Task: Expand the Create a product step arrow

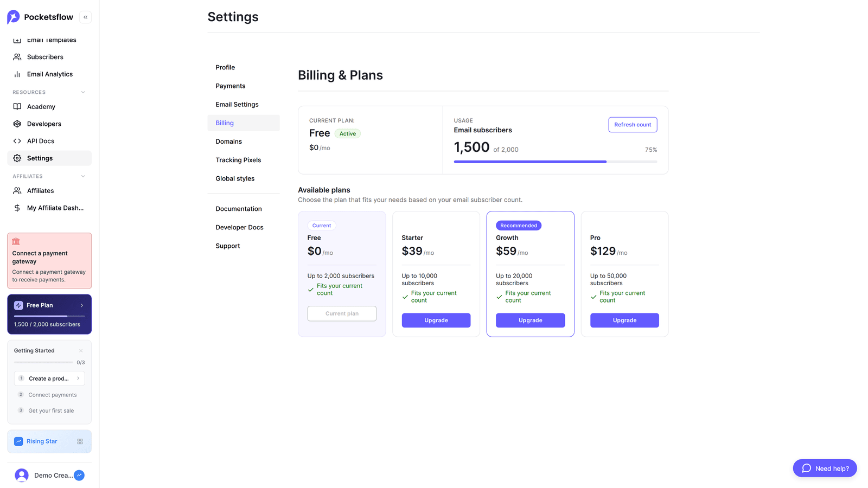Action: (x=78, y=378)
